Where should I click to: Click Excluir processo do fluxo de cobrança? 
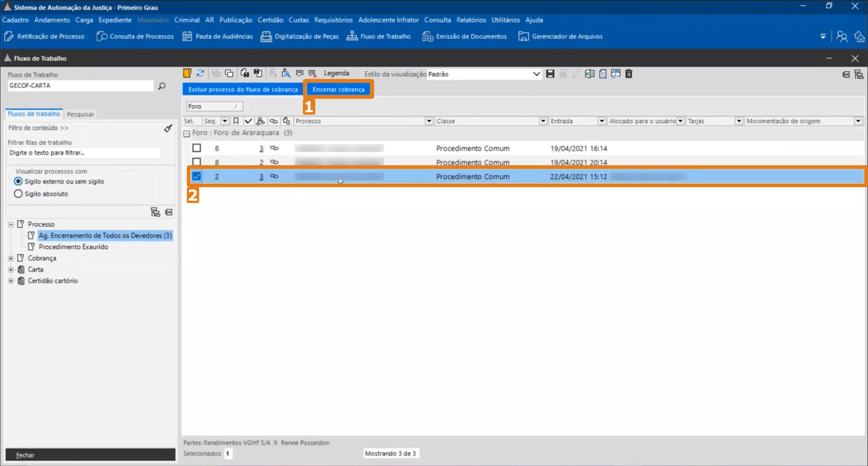click(x=243, y=89)
